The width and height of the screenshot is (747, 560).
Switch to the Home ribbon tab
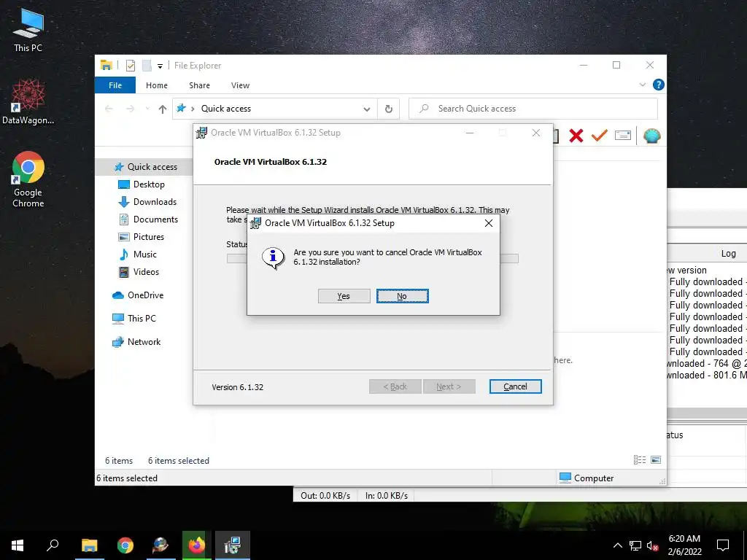(x=157, y=85)
